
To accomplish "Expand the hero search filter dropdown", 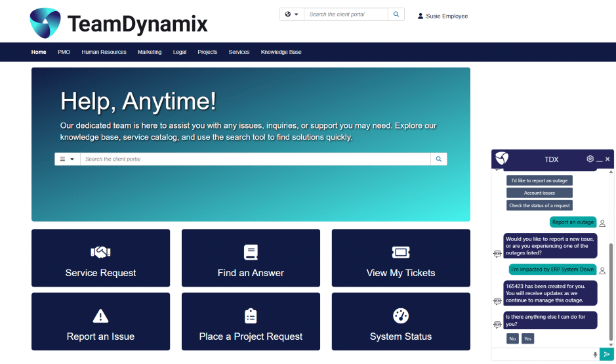I will point(67,159).
